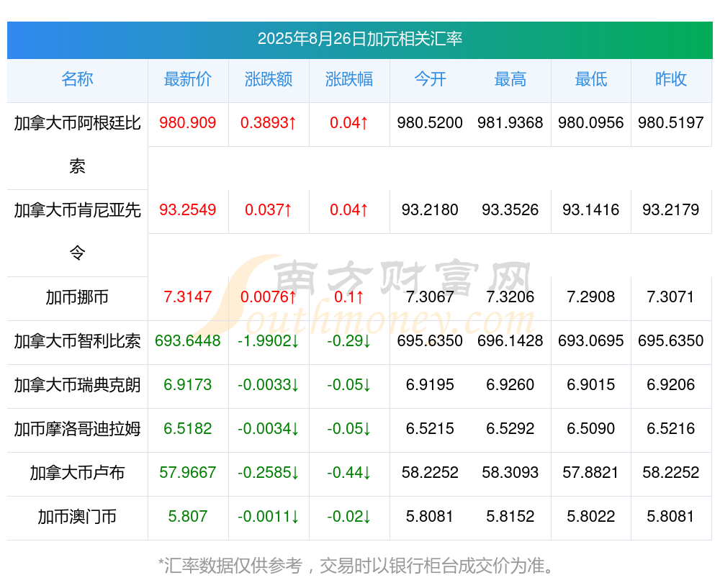Click the row name 加拿大币肯尼亚先令
The image size is (720, 588).
[77, 232]
